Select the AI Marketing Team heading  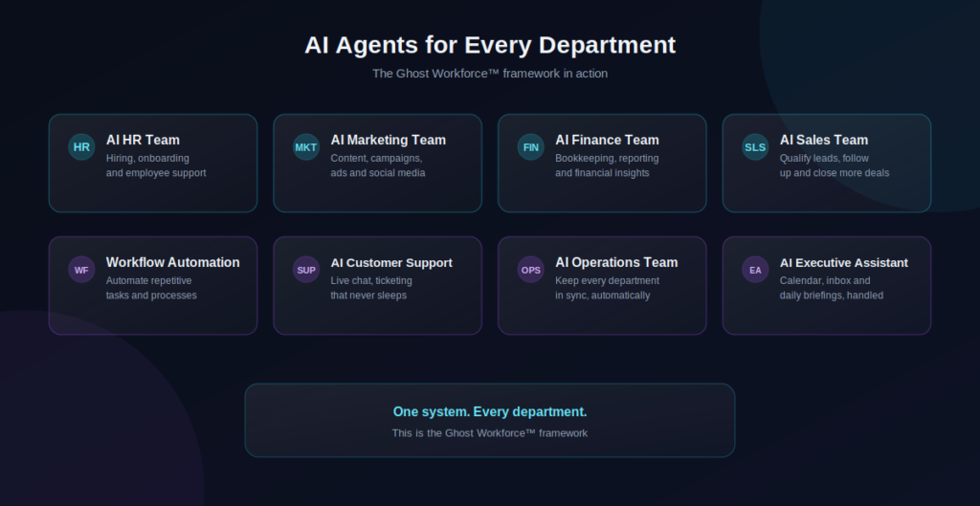(x=389, y=140)
